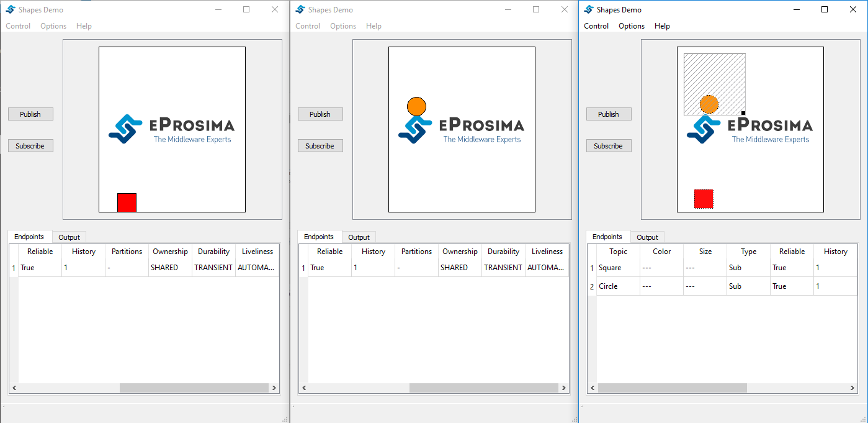
Task: Click left scroll arrow in middle window table
Action: tap(304, 388)
